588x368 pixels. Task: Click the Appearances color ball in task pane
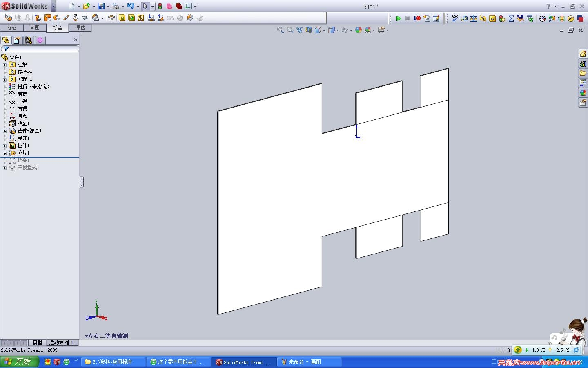point(583,93)
